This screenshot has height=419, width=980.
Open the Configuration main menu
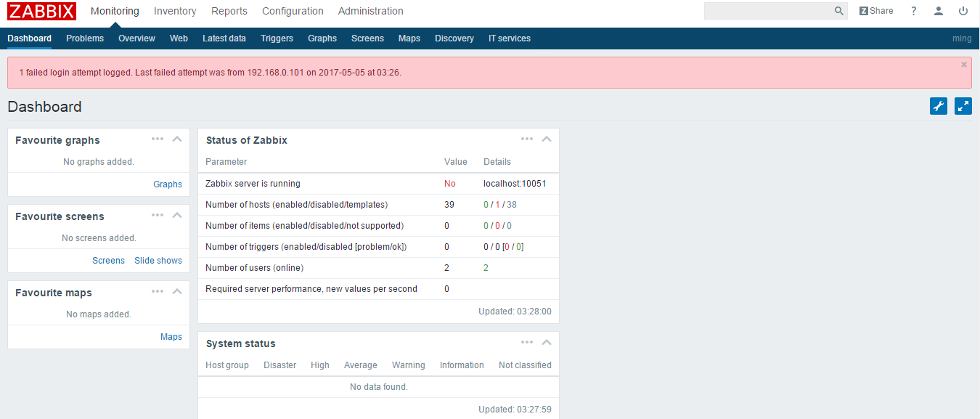(x=293, y=11)
